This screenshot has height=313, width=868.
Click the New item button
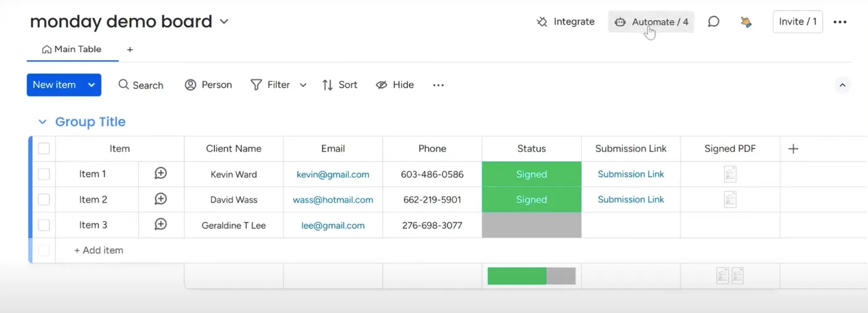pos(54,85)
